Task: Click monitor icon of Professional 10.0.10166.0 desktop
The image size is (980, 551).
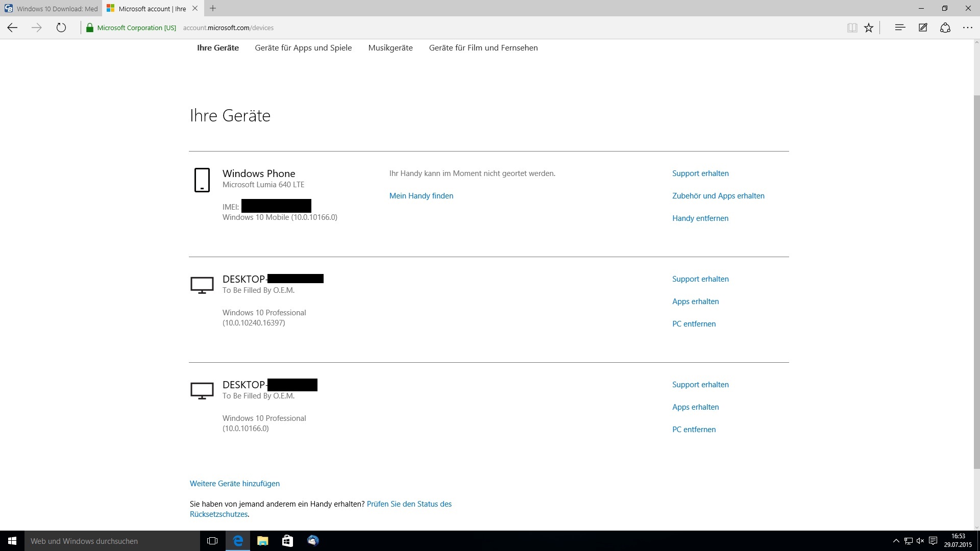Action: click(x=202, y=391)
